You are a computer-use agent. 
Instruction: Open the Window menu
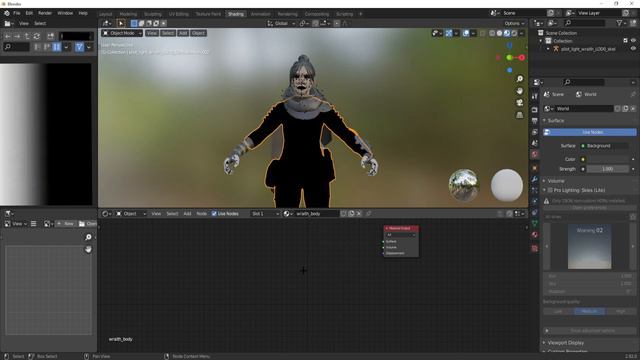coord(65,13)
